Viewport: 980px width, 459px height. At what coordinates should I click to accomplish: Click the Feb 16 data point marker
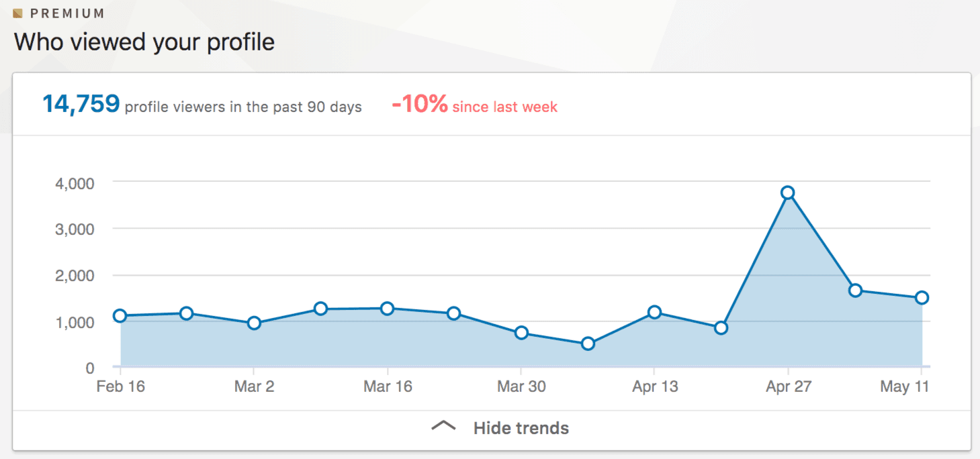pyautogui.click(x=120, y=315)
